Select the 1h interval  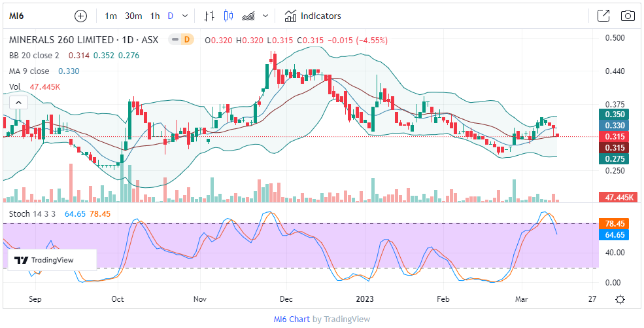coord(155,16)
